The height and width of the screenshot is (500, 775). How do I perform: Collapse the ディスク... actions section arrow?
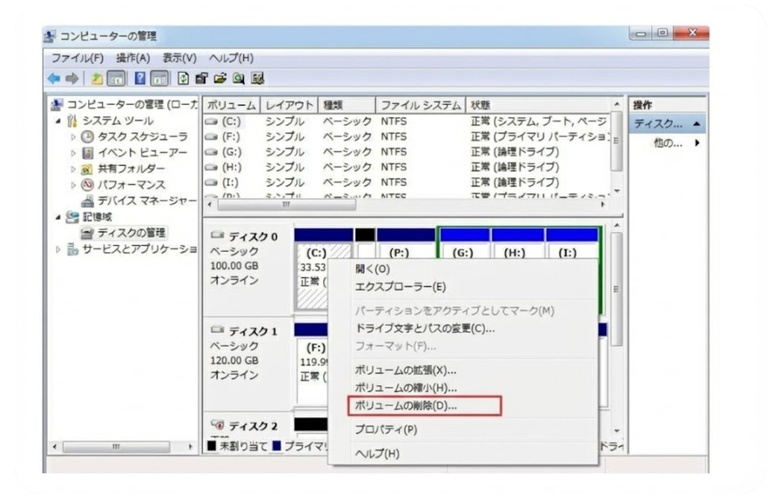696,124
